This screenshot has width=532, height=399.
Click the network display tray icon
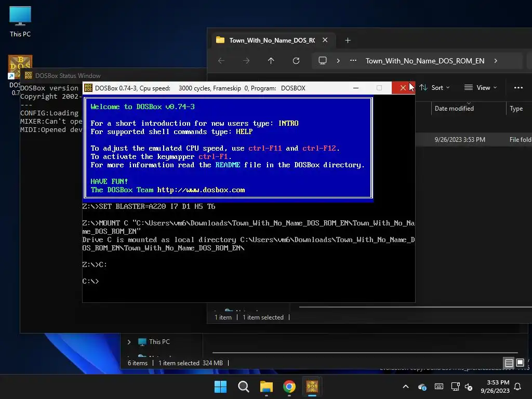coord(455,387)
